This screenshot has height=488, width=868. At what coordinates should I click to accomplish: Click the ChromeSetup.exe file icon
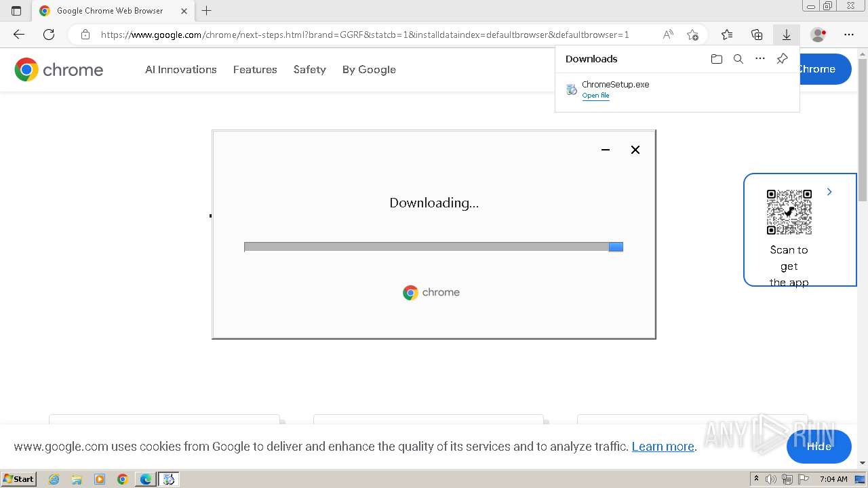(x=572, y=89)
